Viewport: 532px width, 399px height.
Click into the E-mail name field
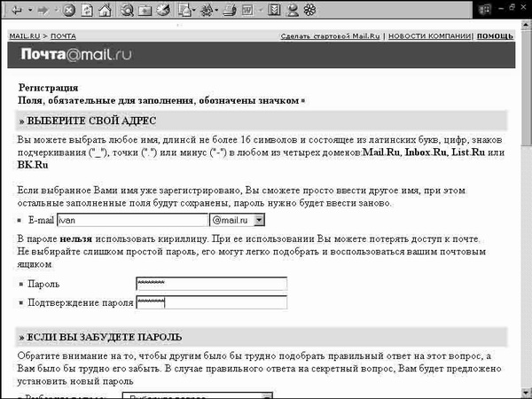[131, 219]
